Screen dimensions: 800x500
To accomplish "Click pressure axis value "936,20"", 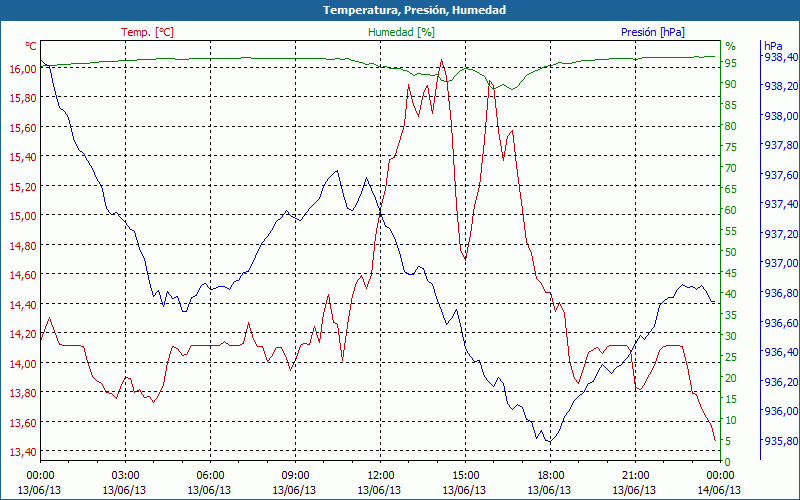I will point(781,382).
